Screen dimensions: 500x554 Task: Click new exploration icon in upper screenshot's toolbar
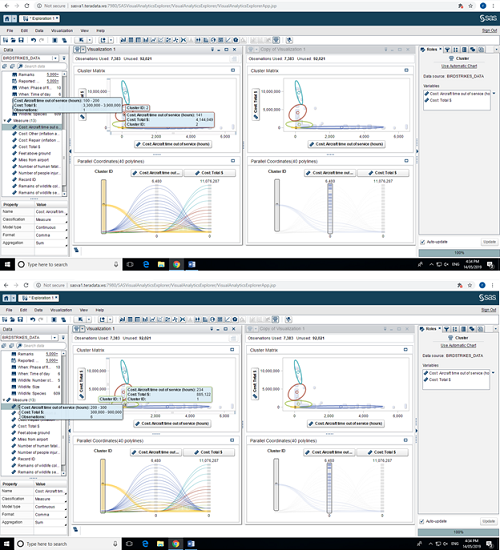click(x=5, y=40)
